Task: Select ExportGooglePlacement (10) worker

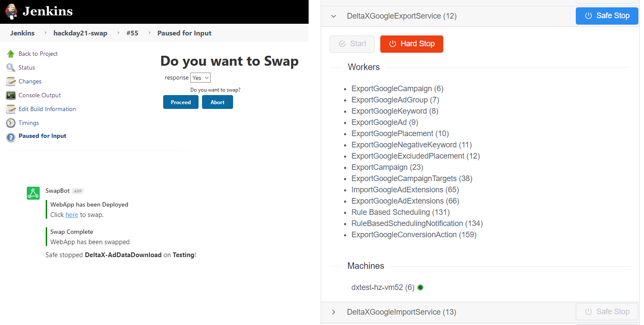Action: tap(400, 134)
